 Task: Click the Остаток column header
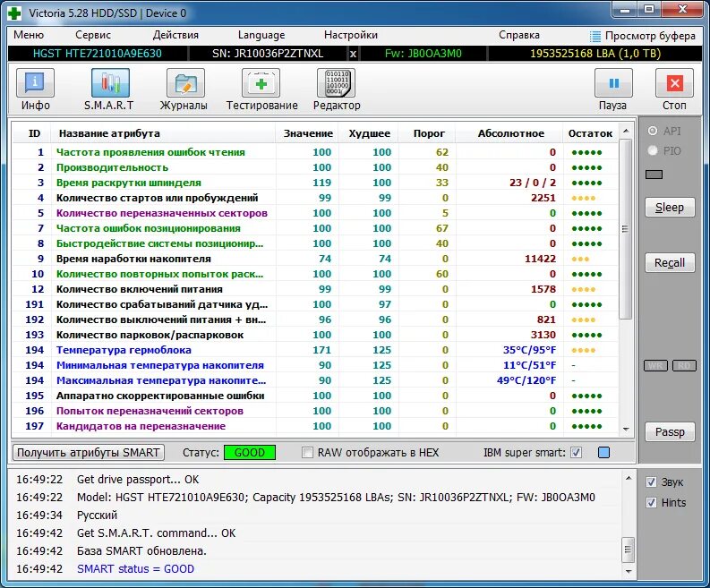click(x=590, y=133)
